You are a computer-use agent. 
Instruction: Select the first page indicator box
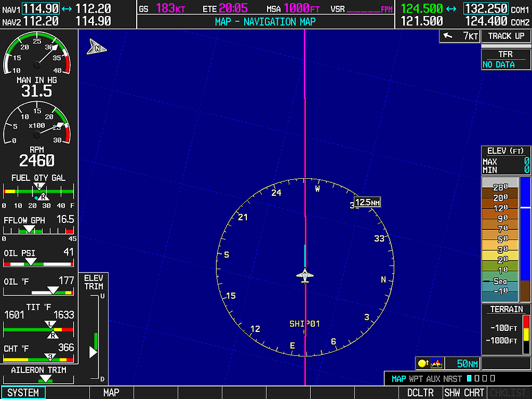[x=469, y=378]
